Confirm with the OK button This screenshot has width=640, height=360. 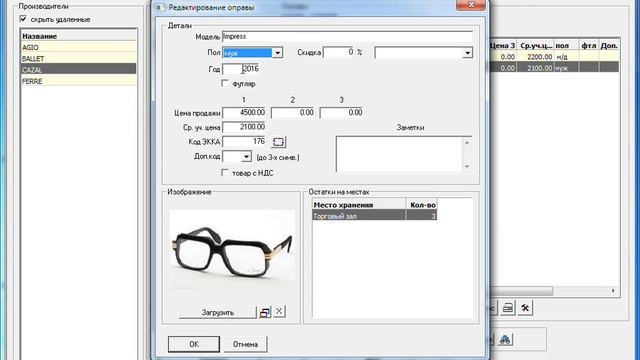(x=194, y=344)
